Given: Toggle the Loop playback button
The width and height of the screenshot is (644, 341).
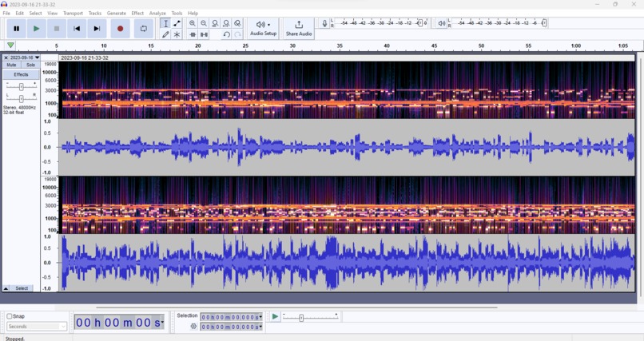Looking at the screenshot, I should click(144, 29).
